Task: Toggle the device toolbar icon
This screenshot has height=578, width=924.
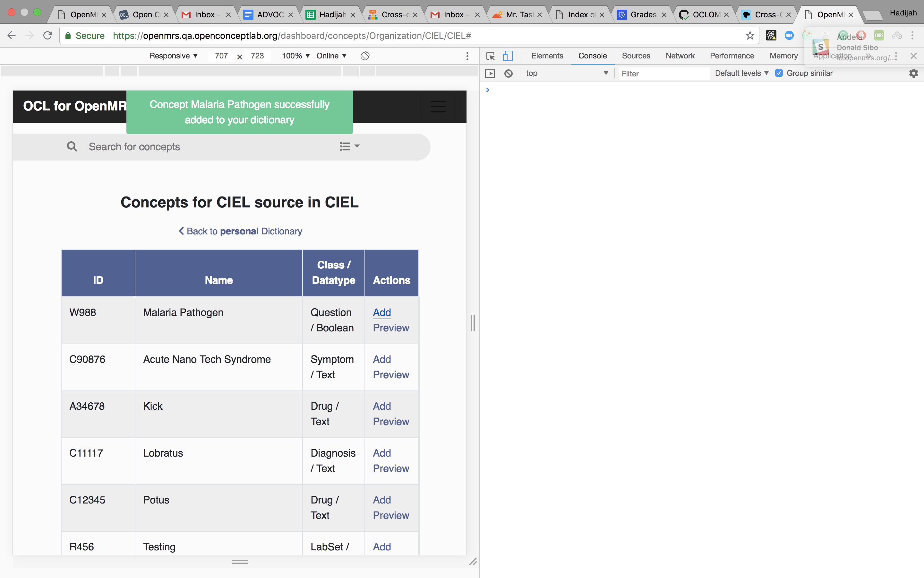Action: 508,56
